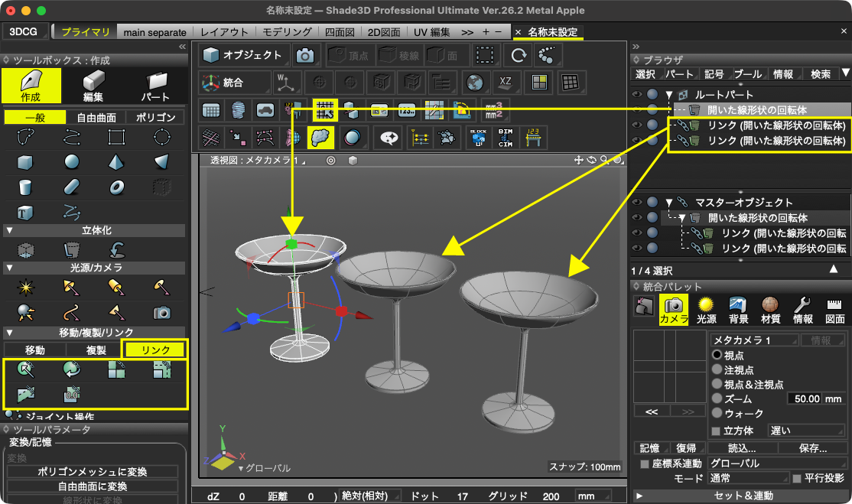Screen dimensions: 852x504
Task: Enable the 平行投影 checkbox
Action: (x=797, y=479)
